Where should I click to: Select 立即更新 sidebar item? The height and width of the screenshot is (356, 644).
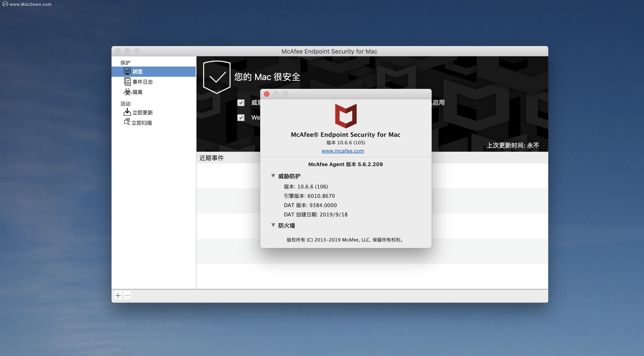click(142, 113)
